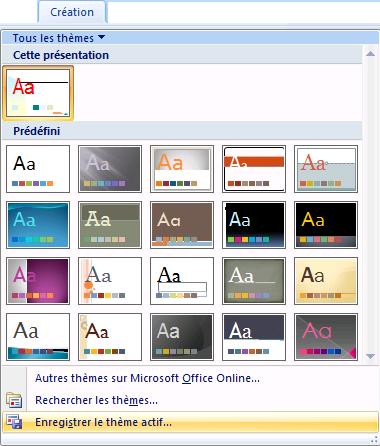Select the current presentation theme with red Aa

click(38, 93)
